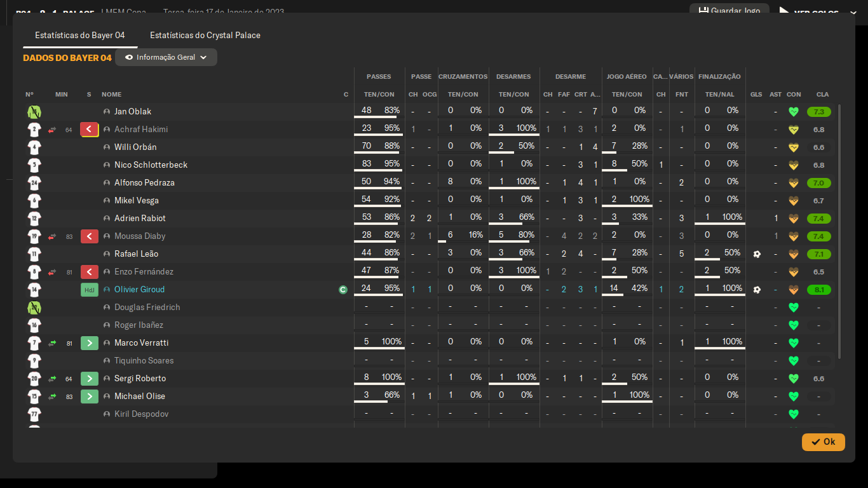Sort by NOME column header
The image size is (868, 488).
(111, 95)
